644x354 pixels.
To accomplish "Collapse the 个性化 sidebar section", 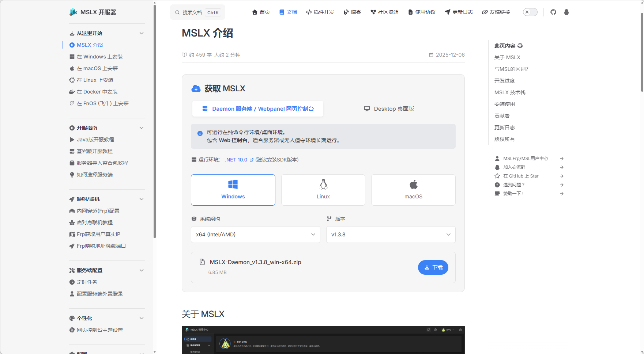I will (x=142, y=318).
